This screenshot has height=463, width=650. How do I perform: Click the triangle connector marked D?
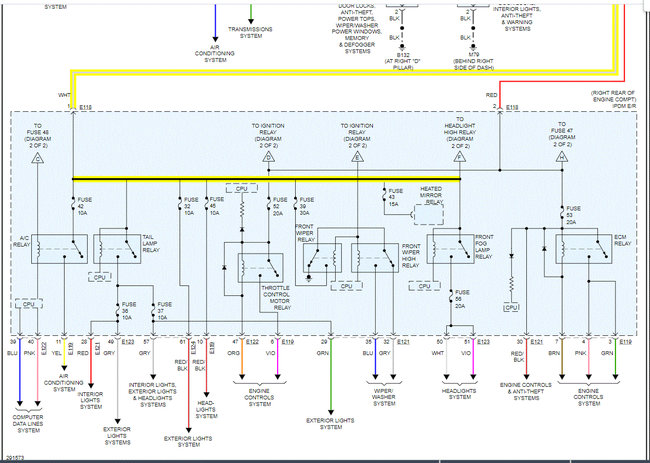tap(268, 157)
